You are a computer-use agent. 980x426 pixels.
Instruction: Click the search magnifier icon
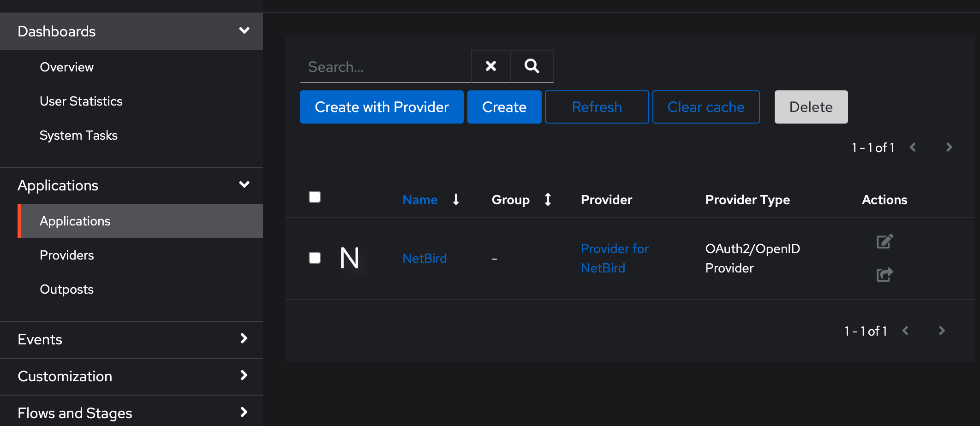tap(532, 66)
